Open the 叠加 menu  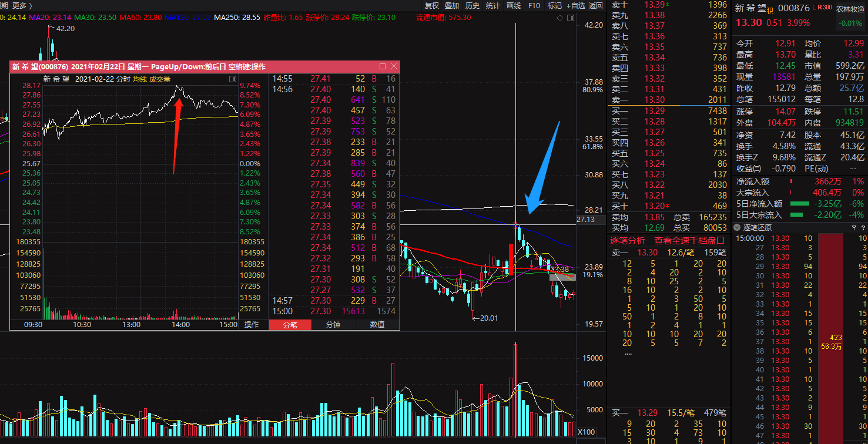click(x=452, y=5)
